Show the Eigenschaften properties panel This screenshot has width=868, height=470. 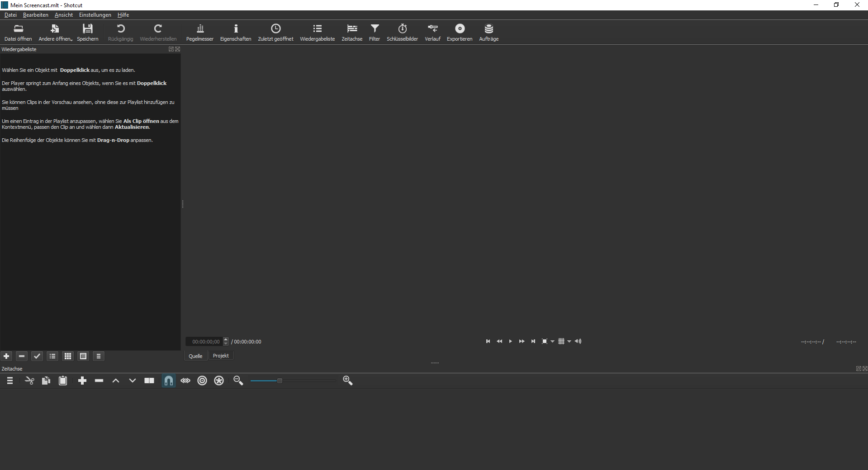236,33
